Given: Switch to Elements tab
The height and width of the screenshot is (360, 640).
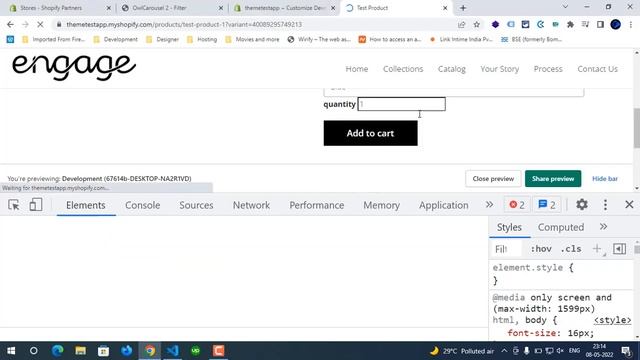Looking at the screenshot, I should pos(86,205).
